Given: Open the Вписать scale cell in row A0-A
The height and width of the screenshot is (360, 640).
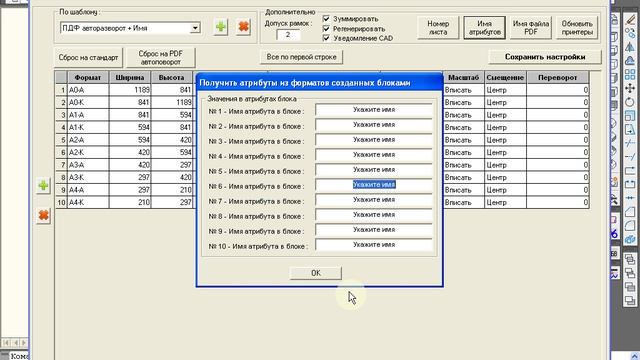Looking at the screenshot, I should (464, 90).
